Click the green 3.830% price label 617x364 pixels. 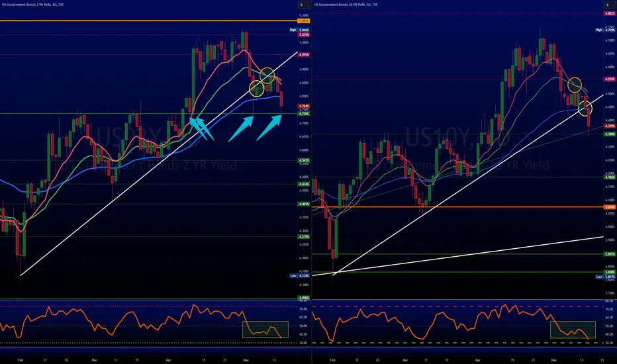610,272
